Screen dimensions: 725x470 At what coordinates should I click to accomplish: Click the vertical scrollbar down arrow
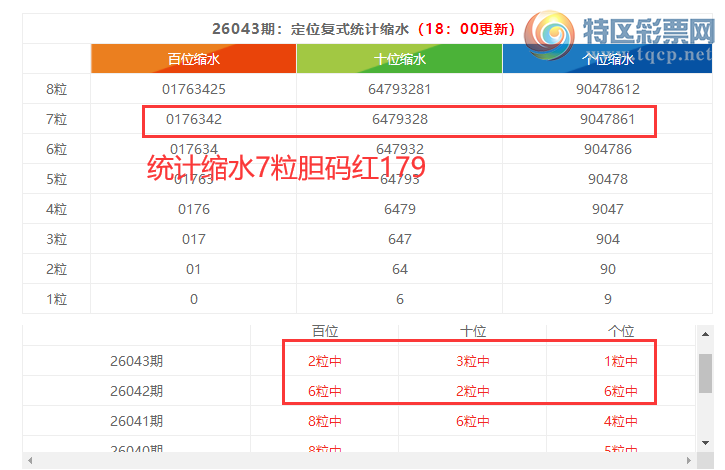click(x=705, y=443)
